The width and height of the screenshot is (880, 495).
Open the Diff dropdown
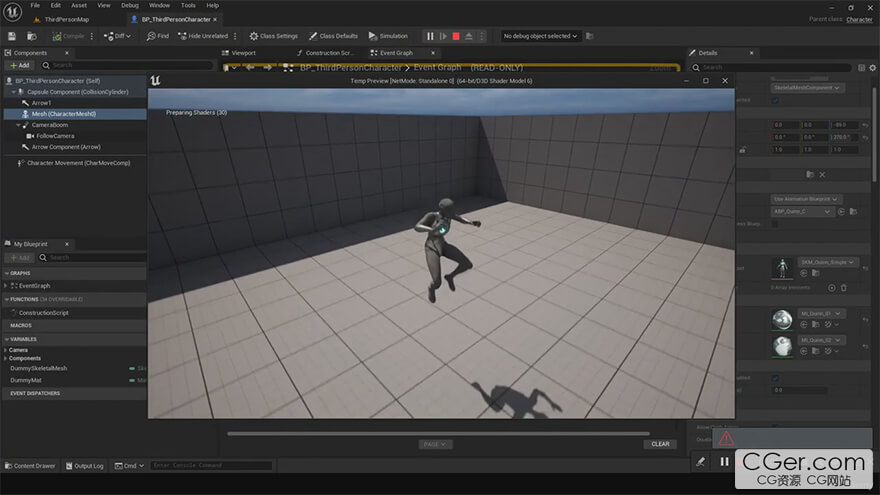(117, 36)
